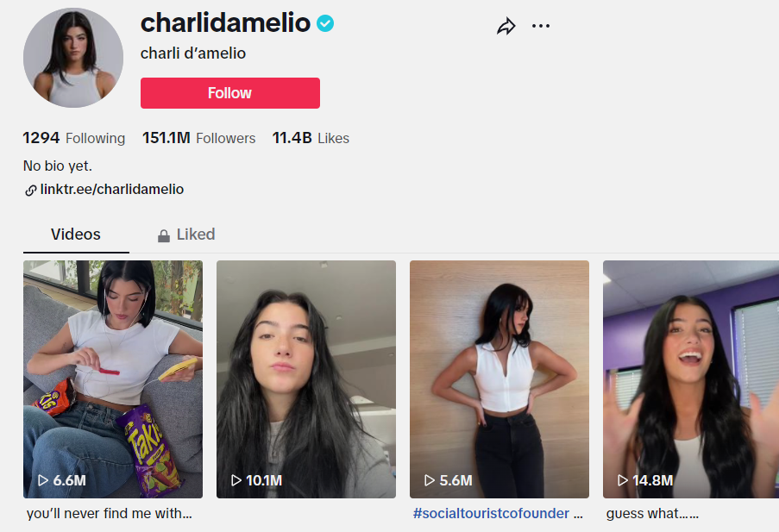The height and width of the screenshot is (532, 779).
Task: Switch to the Liked tab
Action: 186,235
